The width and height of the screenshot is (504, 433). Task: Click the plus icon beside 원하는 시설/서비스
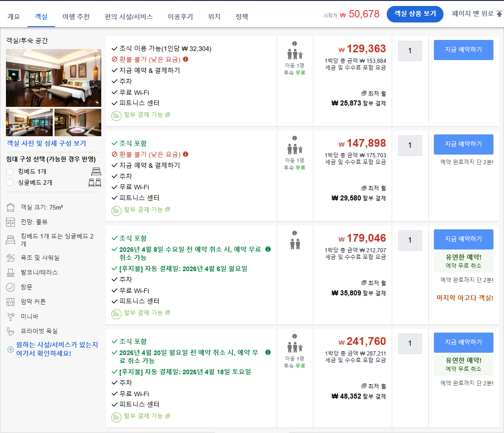(x=10, y=350)
